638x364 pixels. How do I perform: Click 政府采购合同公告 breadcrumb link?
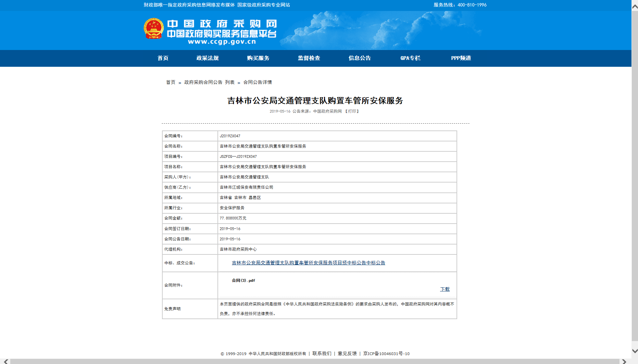click(x=203, y=82)
